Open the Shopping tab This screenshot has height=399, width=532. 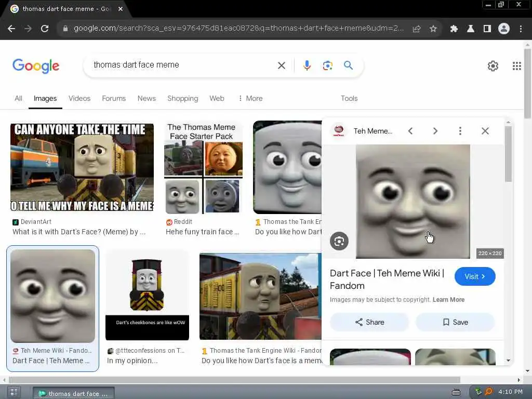click(182, 98)
